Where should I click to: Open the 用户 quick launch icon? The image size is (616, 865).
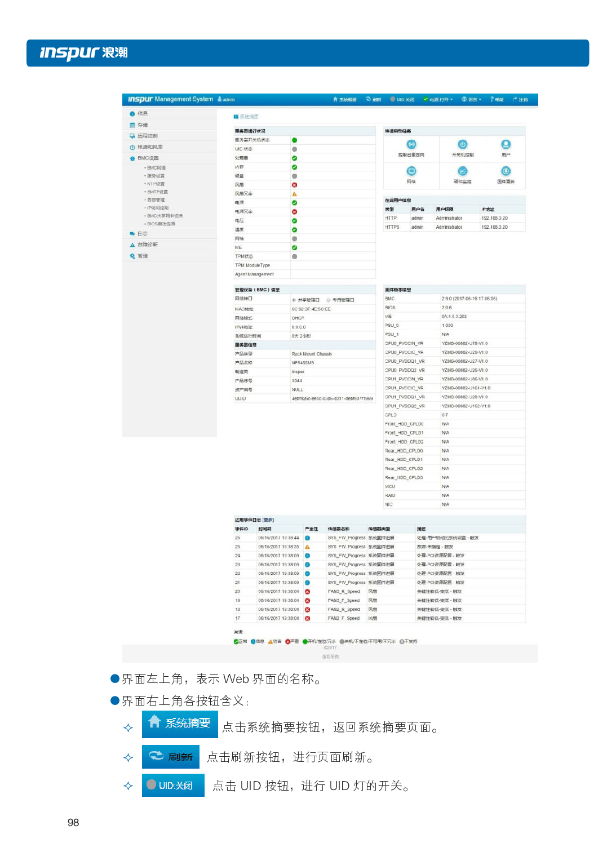tap(506, 145)
